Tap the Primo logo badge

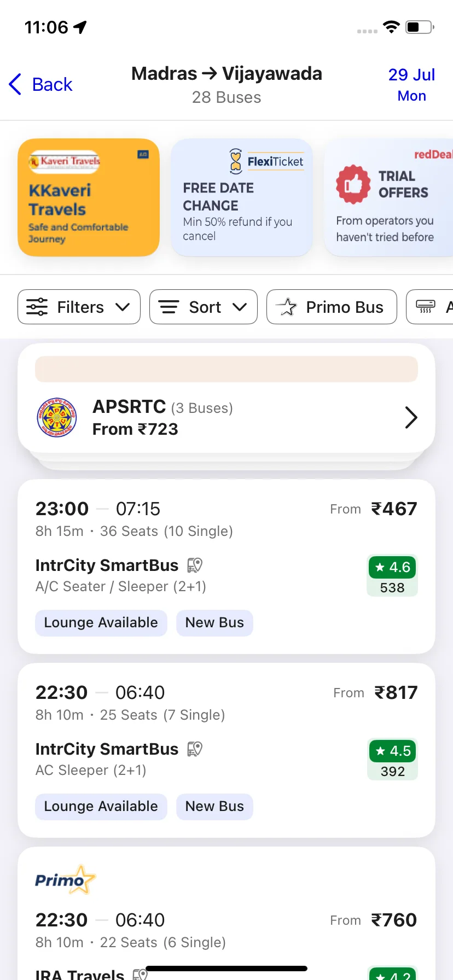click(x=65, y=879)
